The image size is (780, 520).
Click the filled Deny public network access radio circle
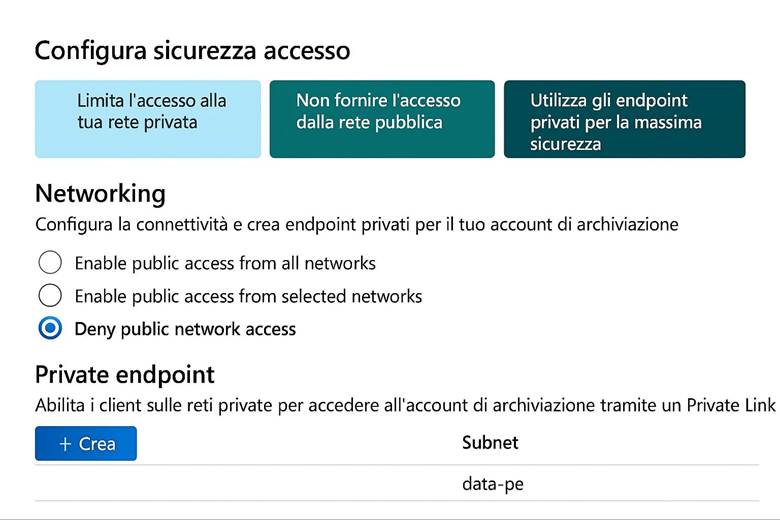50,328
